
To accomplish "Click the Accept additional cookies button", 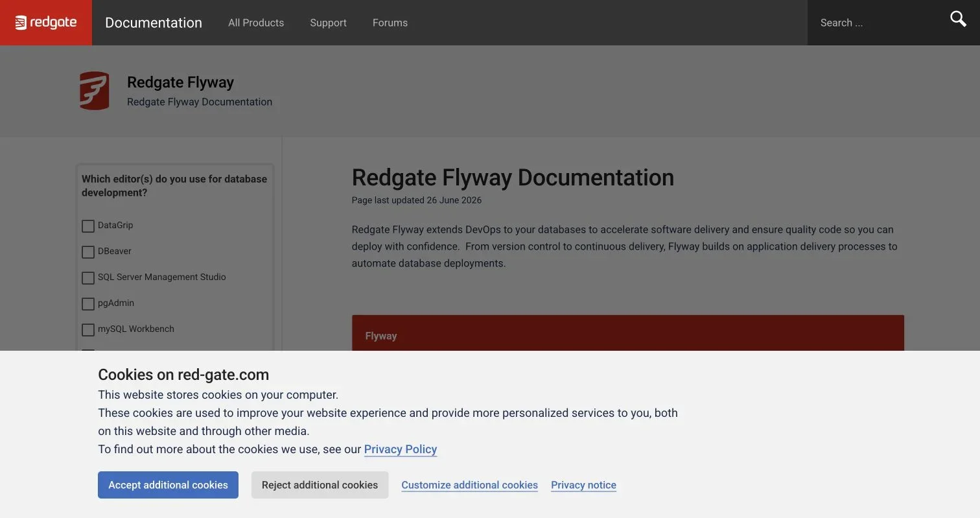I will [168, 485].
